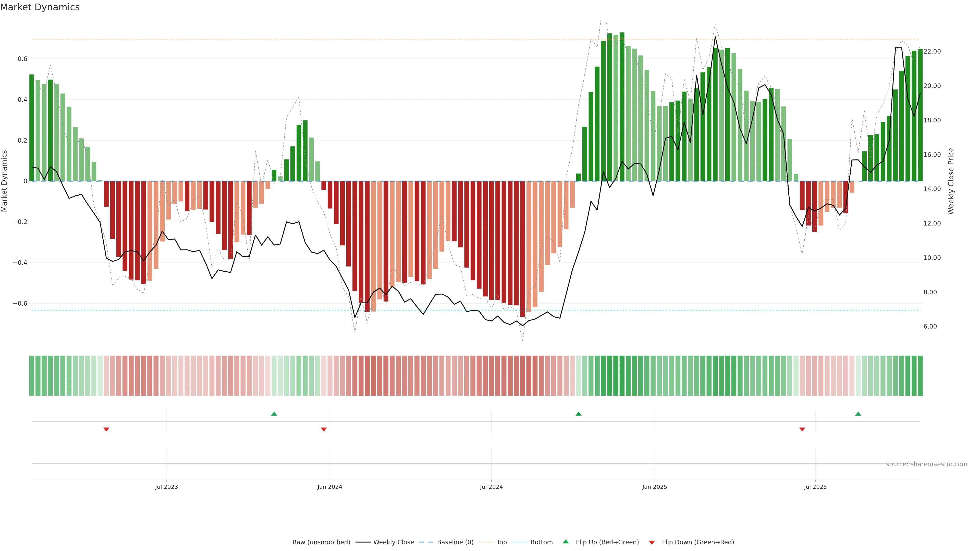Click the Market Dynamics chart title
Screen dimensions: 980x551
point(40,7)
